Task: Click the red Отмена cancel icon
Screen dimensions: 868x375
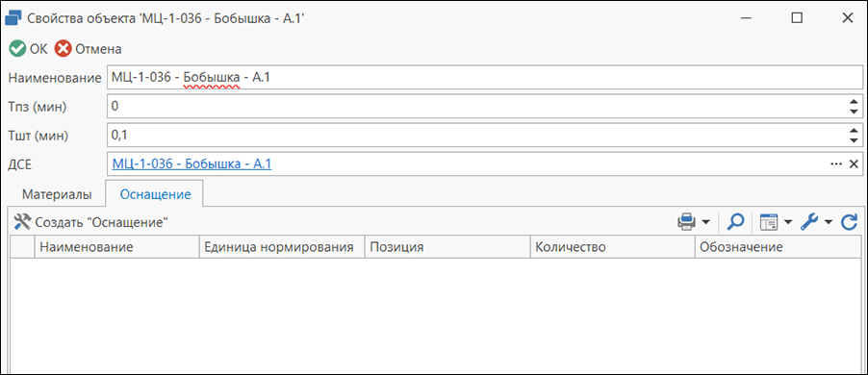Action: [64, 49]
